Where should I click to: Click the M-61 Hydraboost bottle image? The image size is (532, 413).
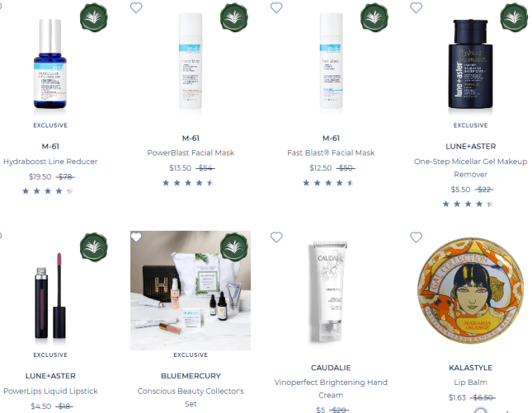click(50, 63)
